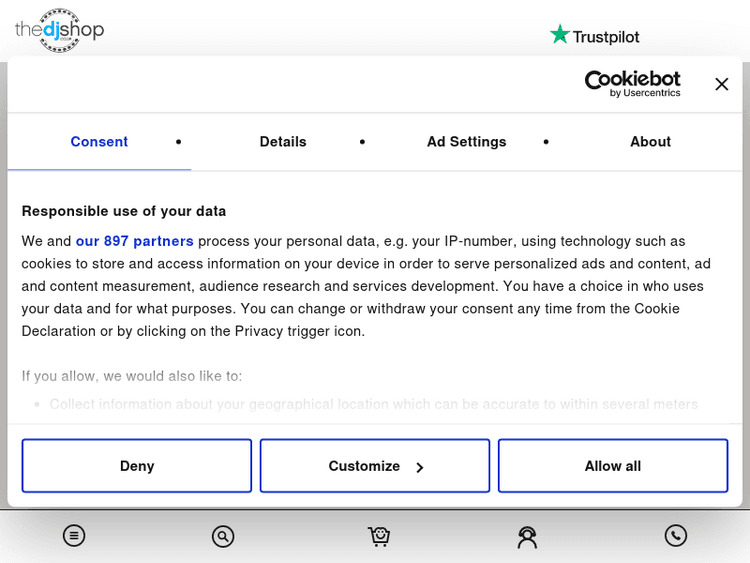750x563 pixels.
Task: Click the Trustpilot star logo
Action: coord(594,36)
